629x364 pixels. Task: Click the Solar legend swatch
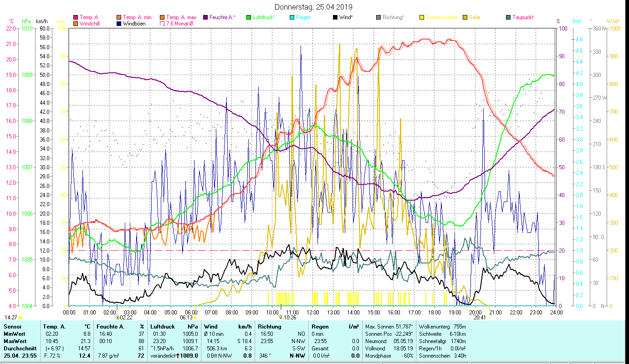(465, 17)
